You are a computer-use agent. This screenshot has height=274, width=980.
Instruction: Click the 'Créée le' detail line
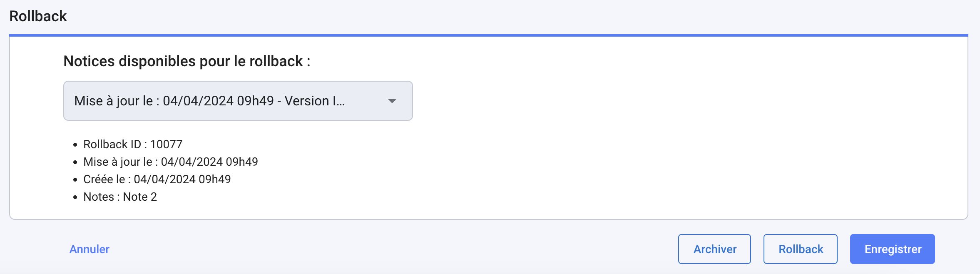[157, 179]
